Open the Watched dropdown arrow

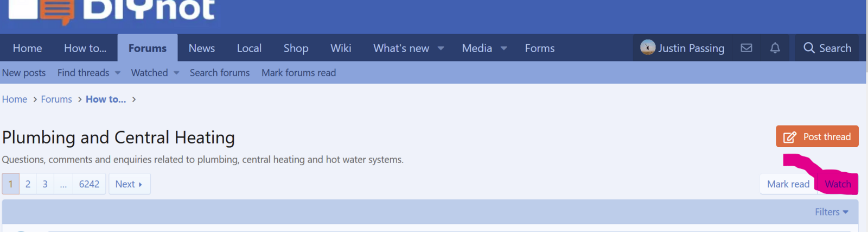click(x=176, y=73)
